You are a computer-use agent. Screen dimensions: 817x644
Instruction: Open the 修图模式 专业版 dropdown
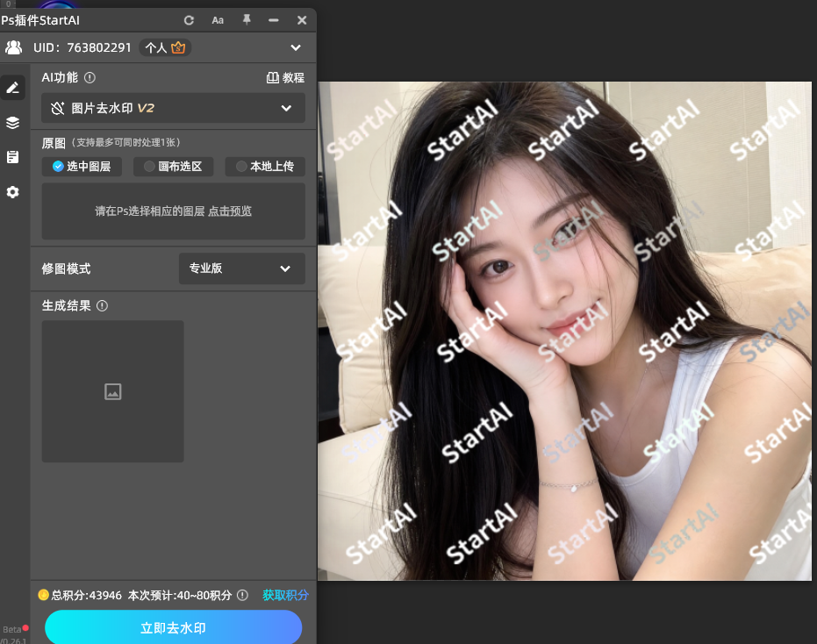click(x=242, y=268)
